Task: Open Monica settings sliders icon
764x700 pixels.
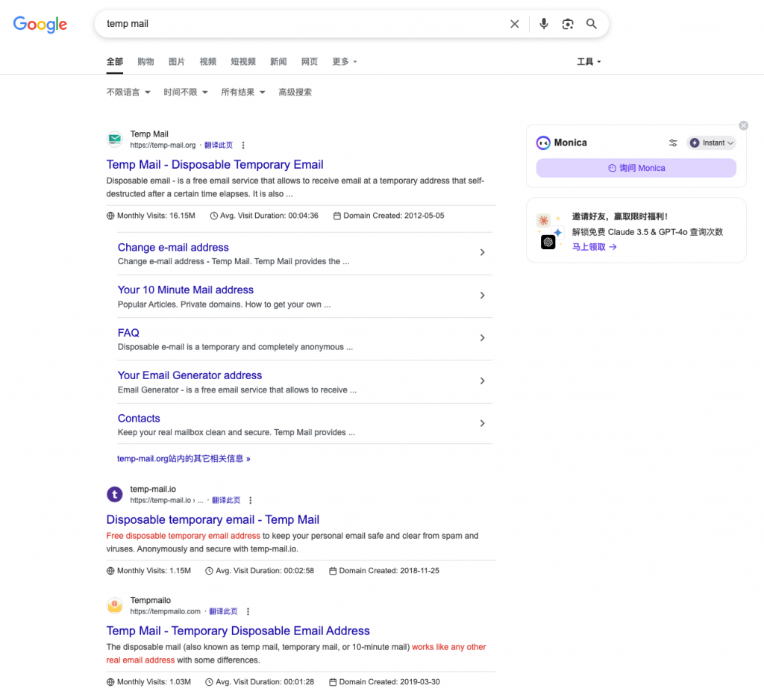Action: pos(673,143)
